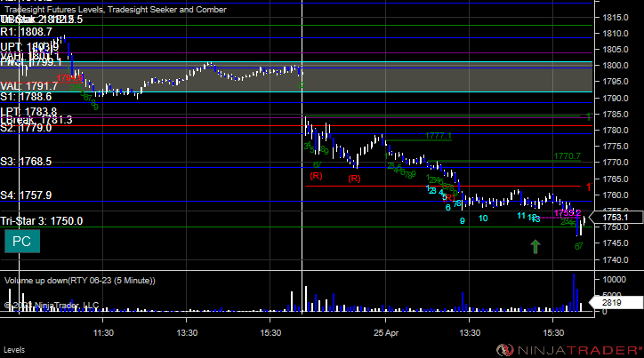Select the volume value marker 2819

pyautogui.click(x=616, y=303)
